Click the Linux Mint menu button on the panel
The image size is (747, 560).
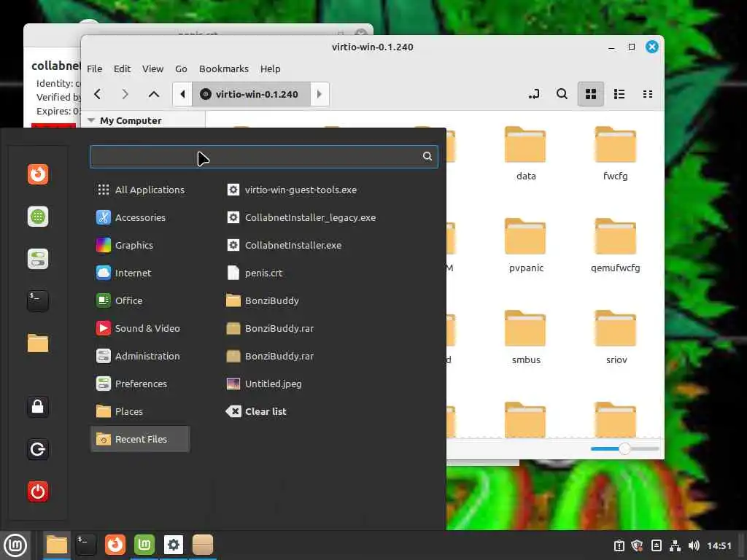pyautogui.click(x=15, y=545)
